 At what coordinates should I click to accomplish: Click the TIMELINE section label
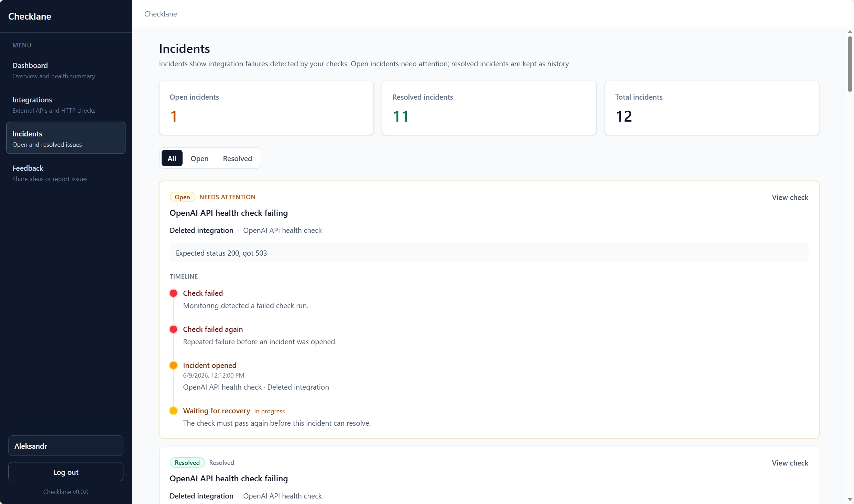pyautogui.click(x=184, y=277)
